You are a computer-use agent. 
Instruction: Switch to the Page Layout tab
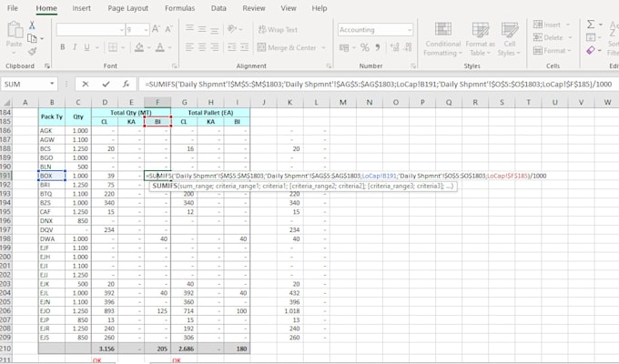[x=128, y=8]
